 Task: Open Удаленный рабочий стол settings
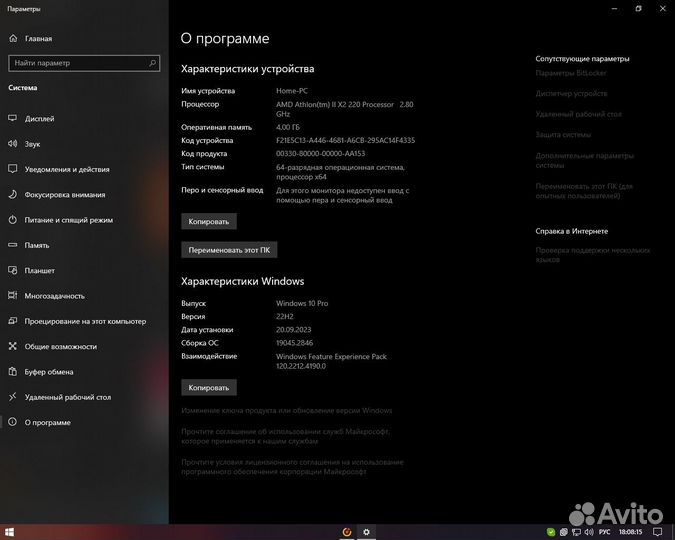click(59, 397)
